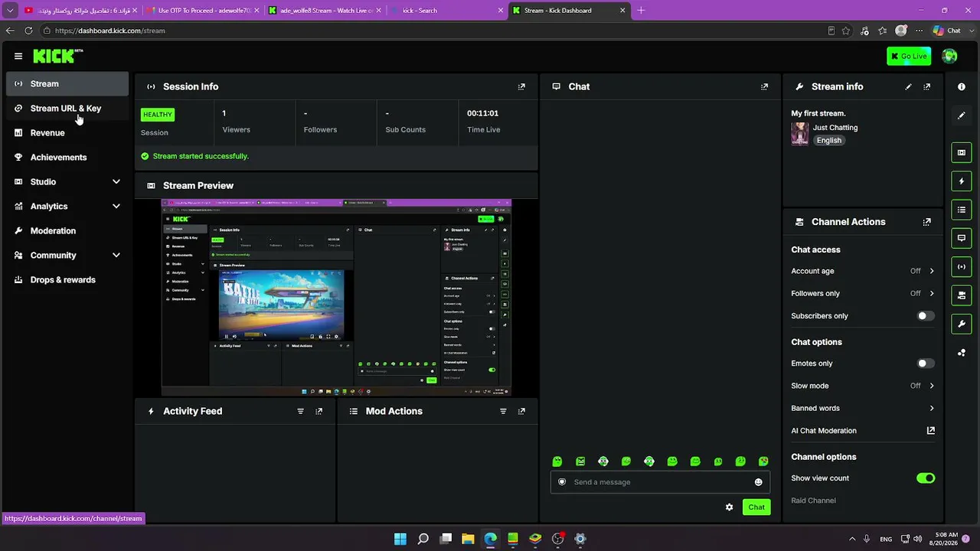Screen dimensions: 980x551
Task: Toggle the Stream info wrench button in right rail
Action: point(962,324)
